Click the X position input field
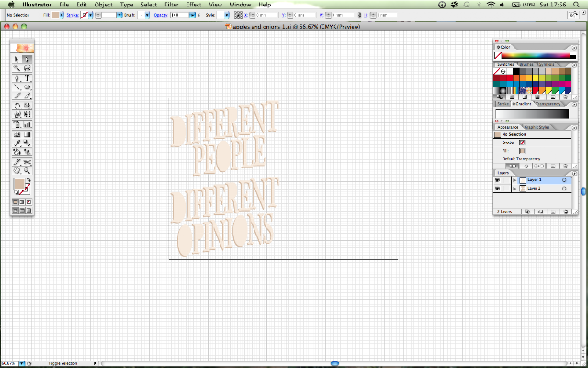The image size is (588, 368). tap(266, 15)
